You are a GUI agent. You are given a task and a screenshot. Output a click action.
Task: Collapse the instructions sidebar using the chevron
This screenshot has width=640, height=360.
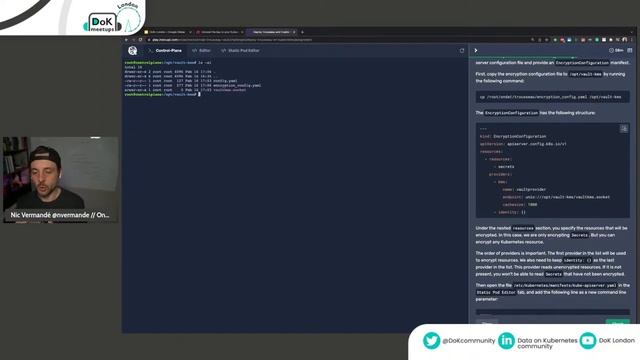coord(476,51)
